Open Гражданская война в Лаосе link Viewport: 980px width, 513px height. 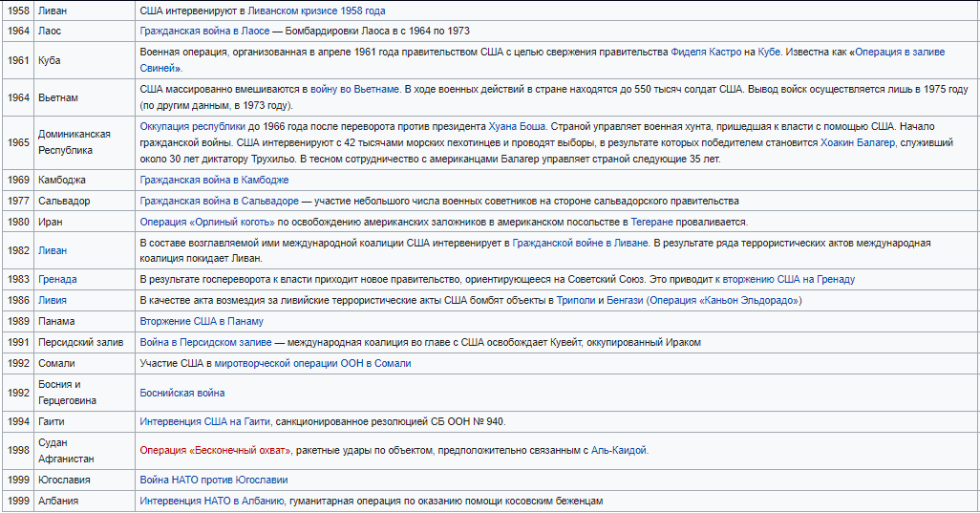204,31
